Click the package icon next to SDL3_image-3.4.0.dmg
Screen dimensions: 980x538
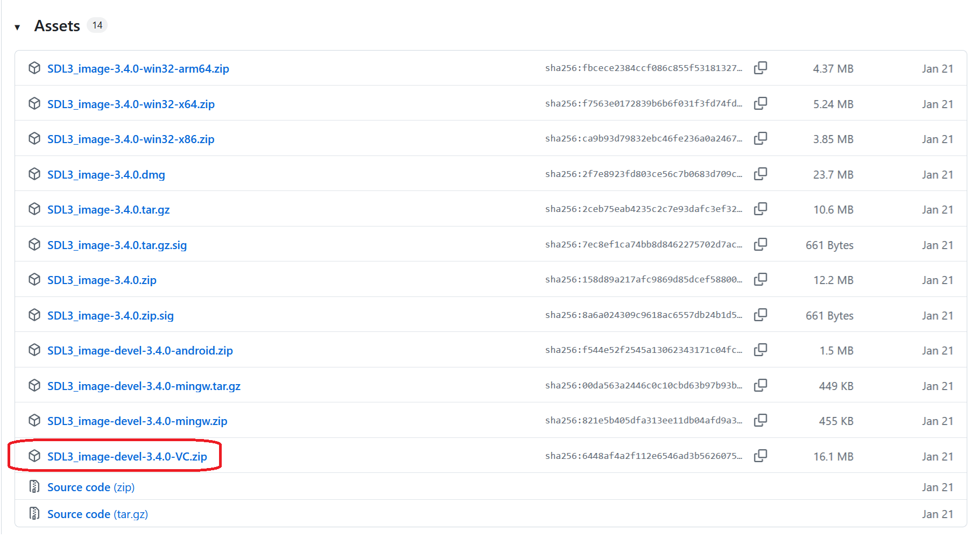[34, 174]
